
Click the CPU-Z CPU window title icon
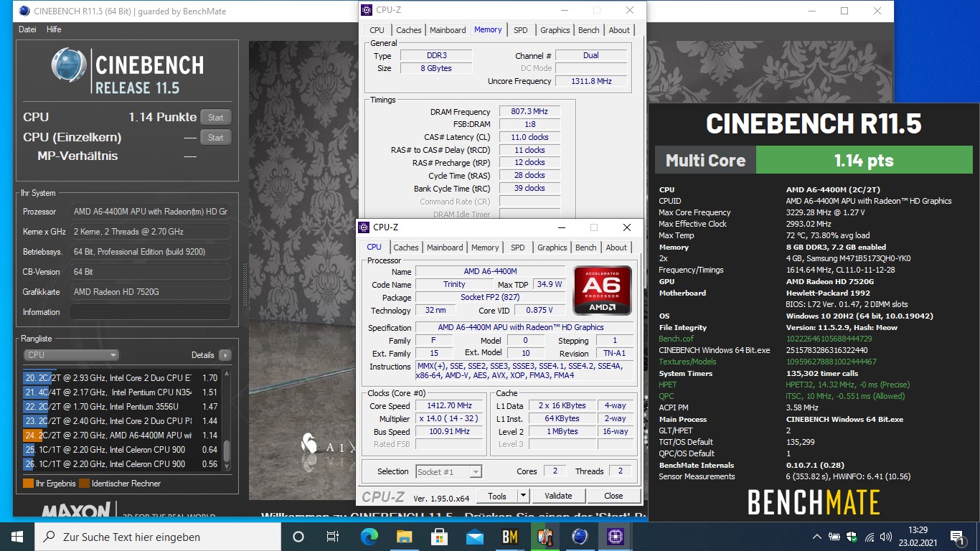364,227
